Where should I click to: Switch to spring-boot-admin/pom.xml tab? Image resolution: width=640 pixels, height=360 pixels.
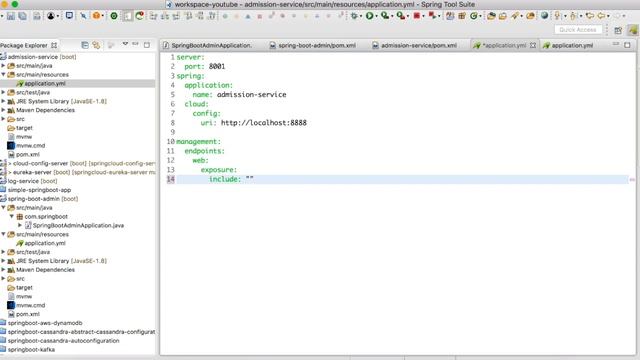[x=313, y=45]
